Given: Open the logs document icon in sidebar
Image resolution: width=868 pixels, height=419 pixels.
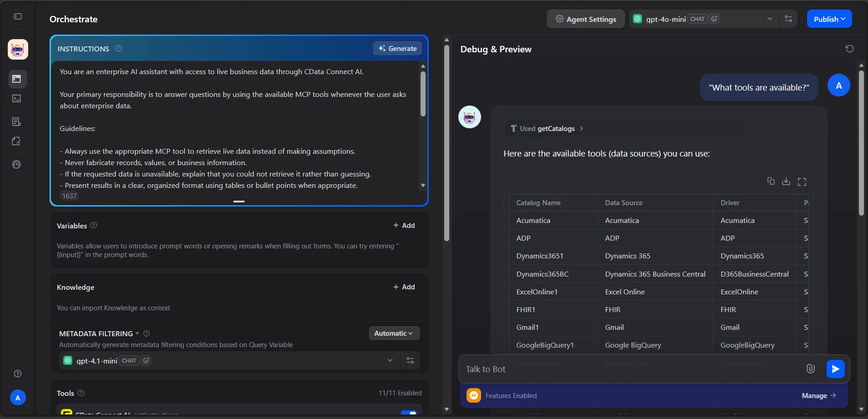Looking at the screenshot, I should point(16,121).
